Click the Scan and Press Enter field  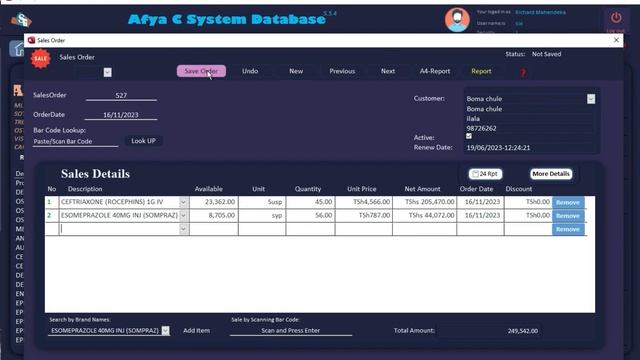tap(291, 331)
